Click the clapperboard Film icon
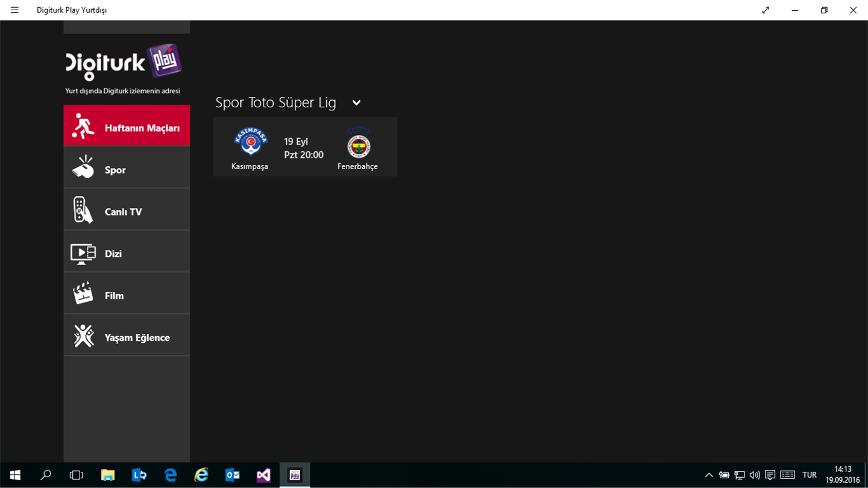The image size is (868, 488). coord(83,293)
